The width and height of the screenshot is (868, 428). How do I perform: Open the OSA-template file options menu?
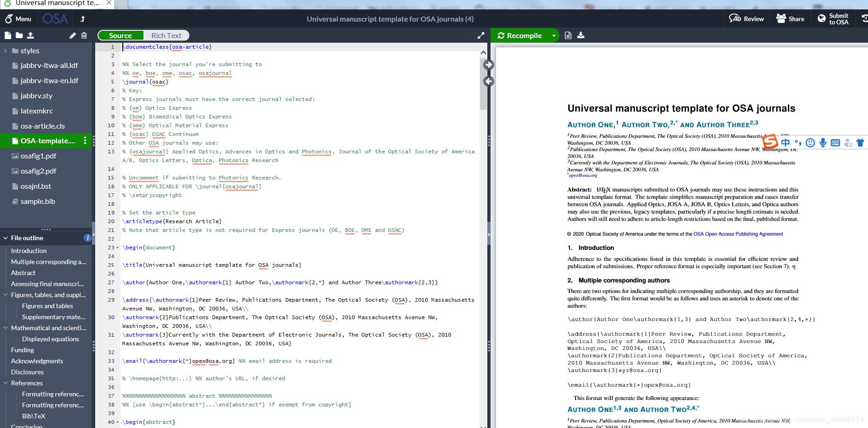(x=85, y=141)
